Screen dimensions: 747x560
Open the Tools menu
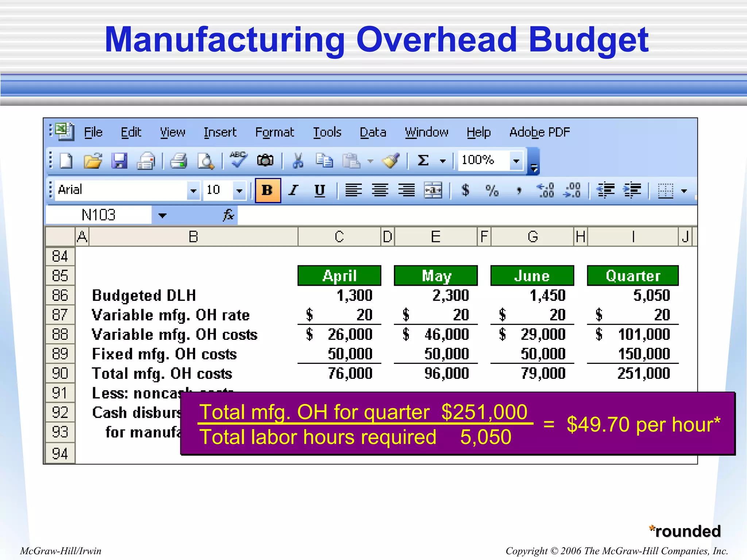pyautogui.click(x=327, y=132)
